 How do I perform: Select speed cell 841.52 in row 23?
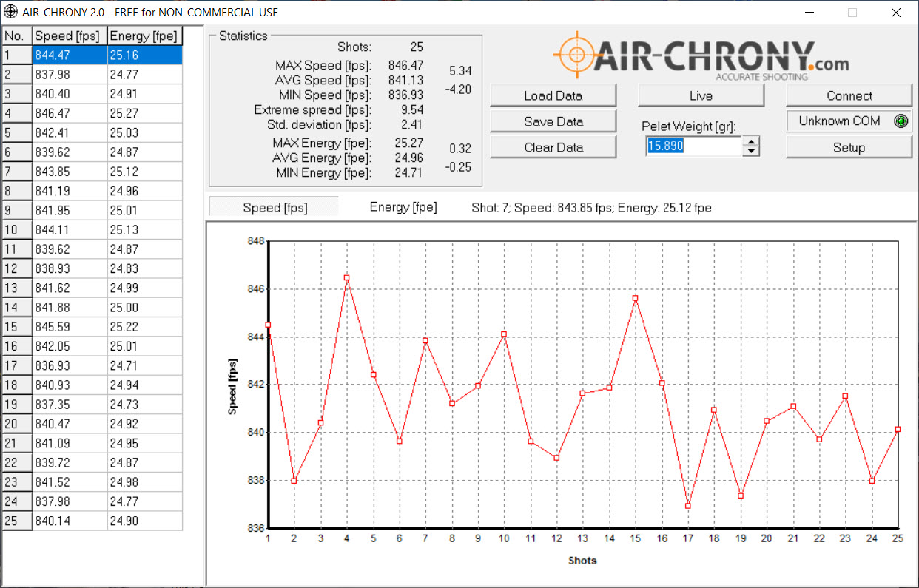point(70,482)
